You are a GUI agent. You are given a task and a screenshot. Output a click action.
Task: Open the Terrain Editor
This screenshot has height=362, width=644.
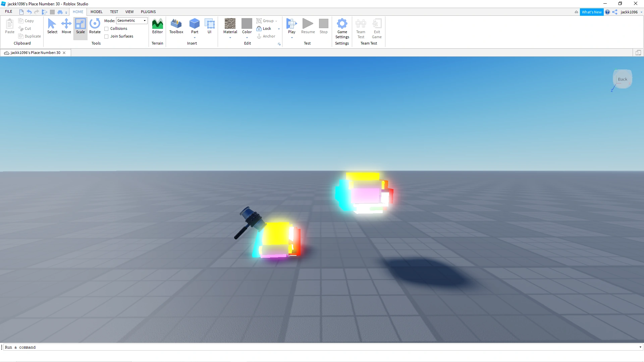click(x=157, y=26)
